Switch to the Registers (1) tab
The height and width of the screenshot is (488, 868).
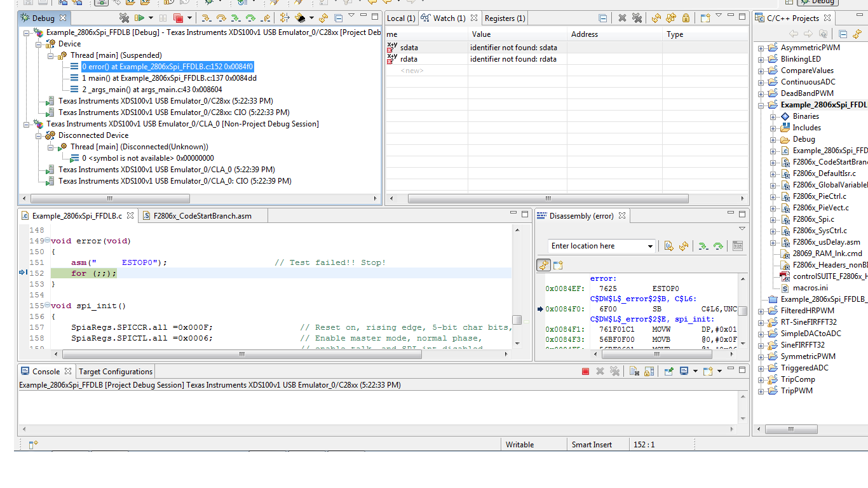pos(505,18)
